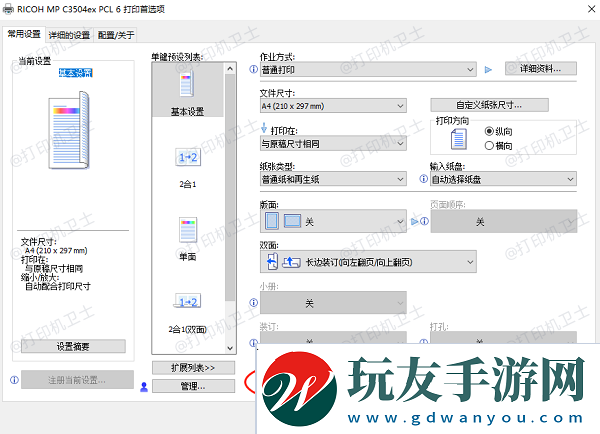
Task: Click info icon next to 页面顺序
Action: coord(424,221)
